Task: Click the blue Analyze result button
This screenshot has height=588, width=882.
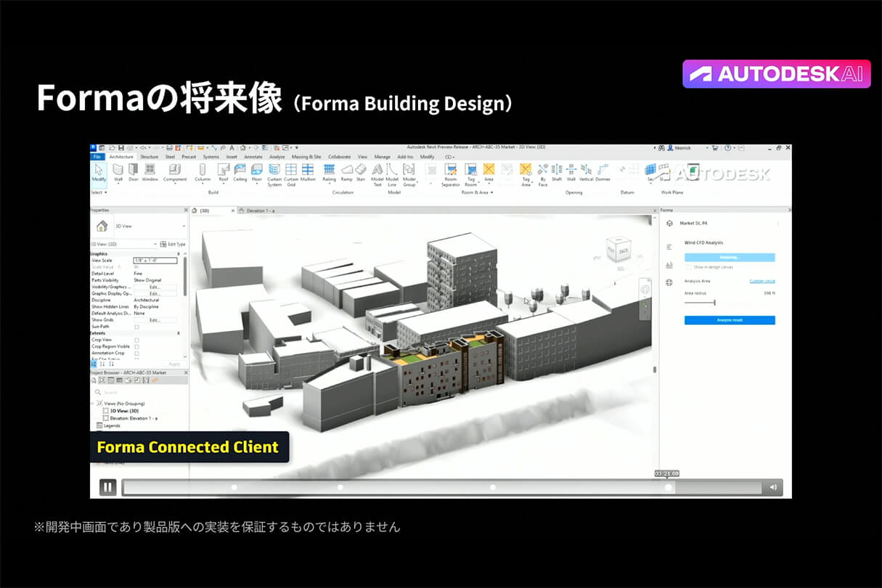Action: click(x=730, y=320)
